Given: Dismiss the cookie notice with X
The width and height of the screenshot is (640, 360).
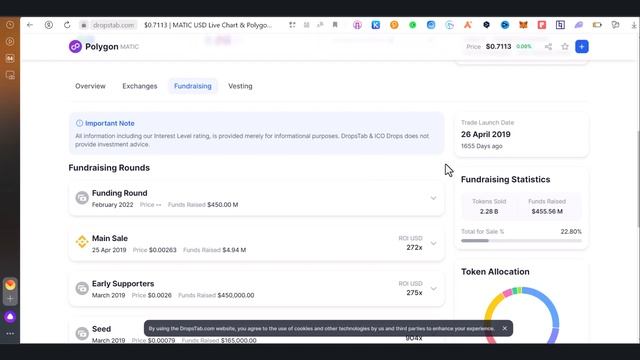Looking at the screenshot, I should tap(504, 328).
